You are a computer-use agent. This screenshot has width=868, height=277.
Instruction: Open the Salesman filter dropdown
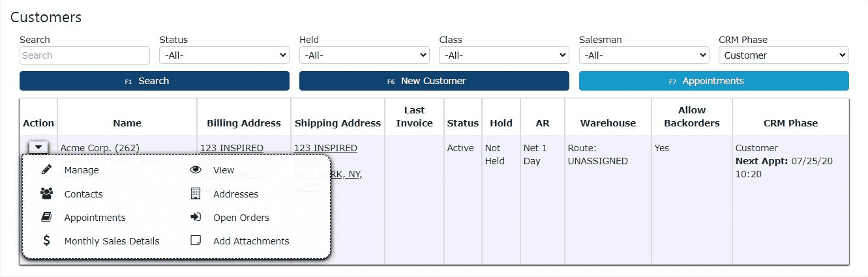(644, 55)
